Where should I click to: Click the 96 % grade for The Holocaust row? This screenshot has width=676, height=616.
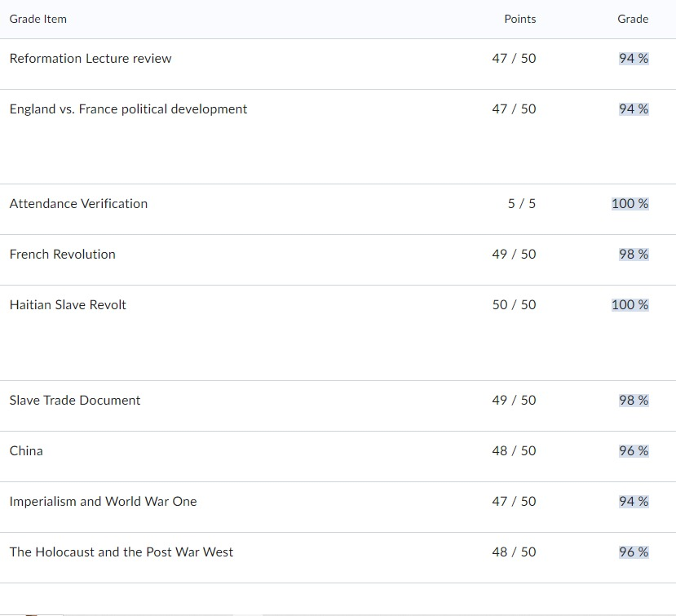634,552
